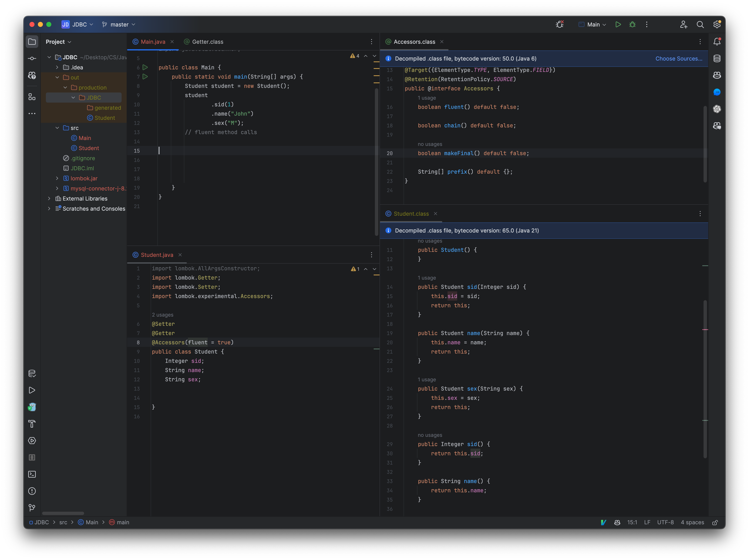Expand the External Libraries node

tap(49, 199)
